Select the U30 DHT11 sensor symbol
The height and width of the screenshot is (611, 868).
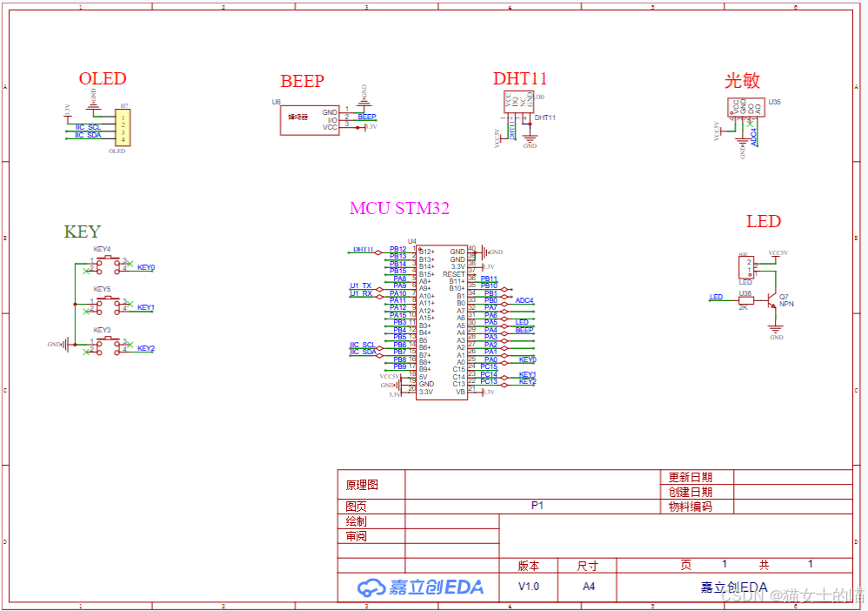click(518, 103)
